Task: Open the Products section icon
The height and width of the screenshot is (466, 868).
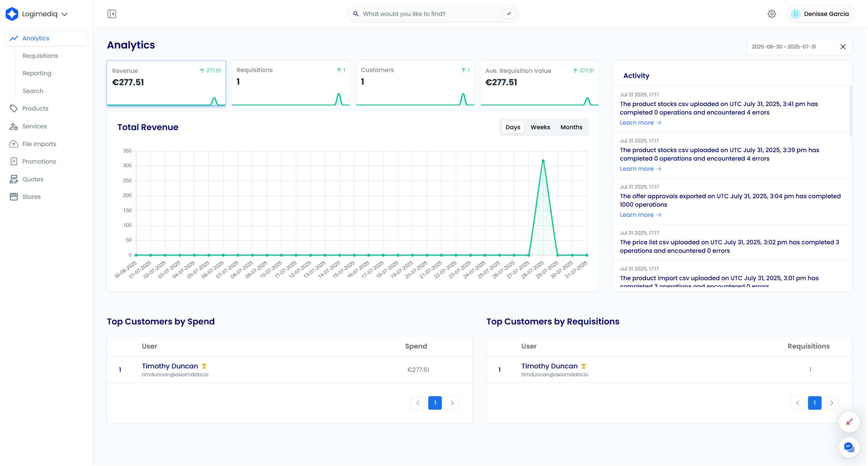Action: pyautogui.click(x=14, y=108)
